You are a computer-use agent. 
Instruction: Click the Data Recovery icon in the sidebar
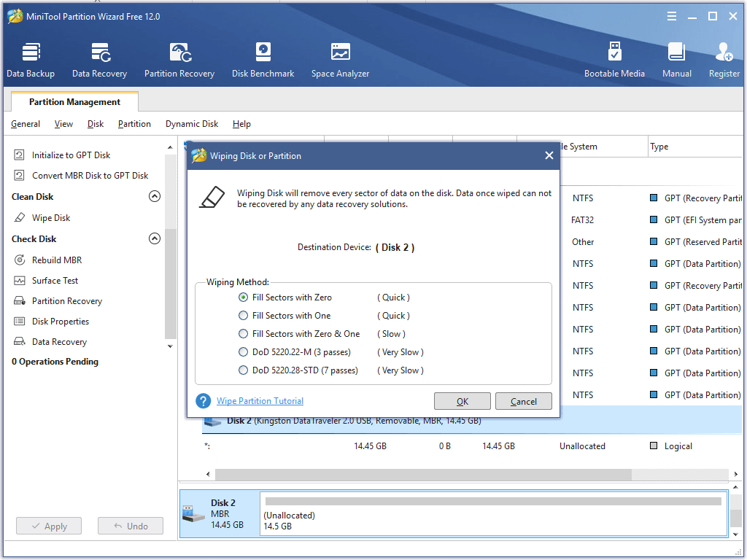[20, 342]
